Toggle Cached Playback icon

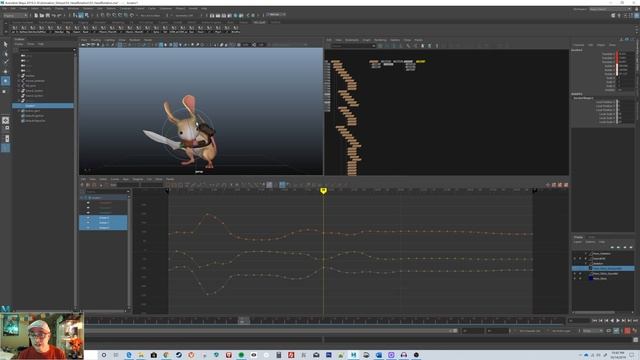click(x=617, y=331)
